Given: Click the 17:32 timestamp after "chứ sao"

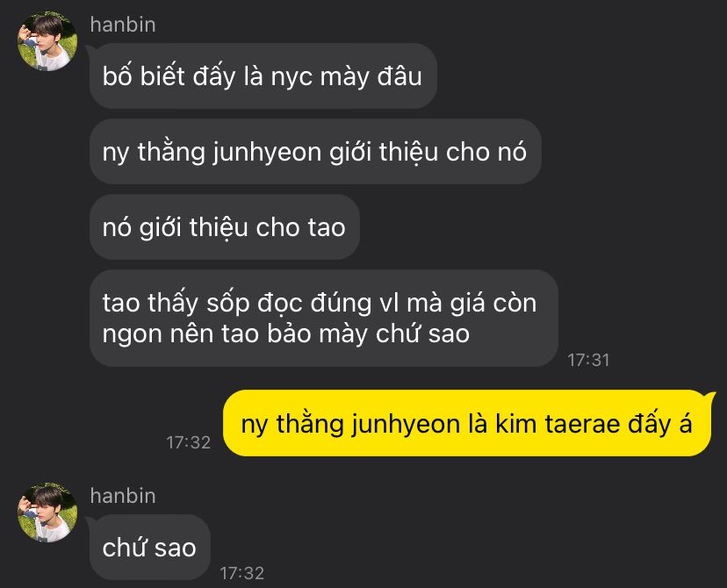Looking at the screenshot, I should pyautogui.click(x=241, y=573).
